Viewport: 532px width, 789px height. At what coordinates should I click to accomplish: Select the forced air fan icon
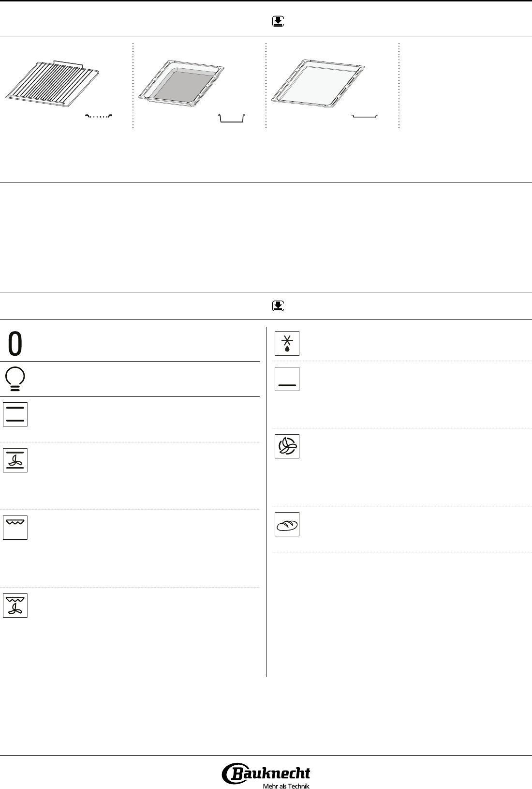coord(287,446)
